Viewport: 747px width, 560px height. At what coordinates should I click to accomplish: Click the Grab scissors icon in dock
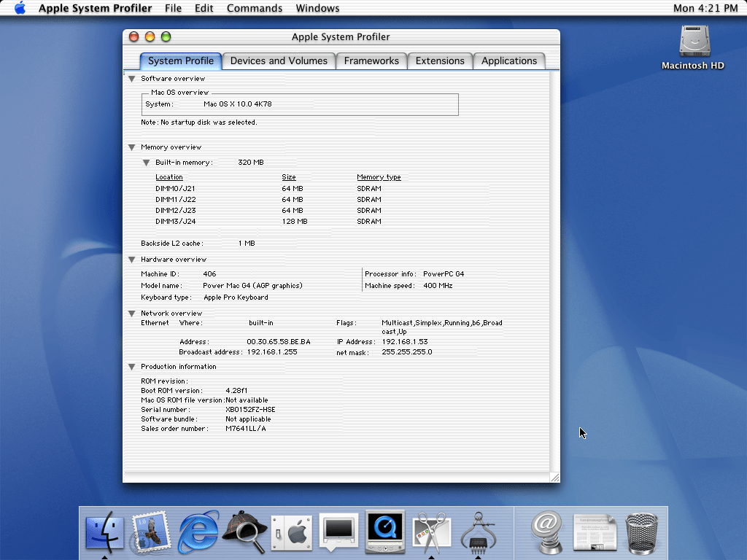431,532
